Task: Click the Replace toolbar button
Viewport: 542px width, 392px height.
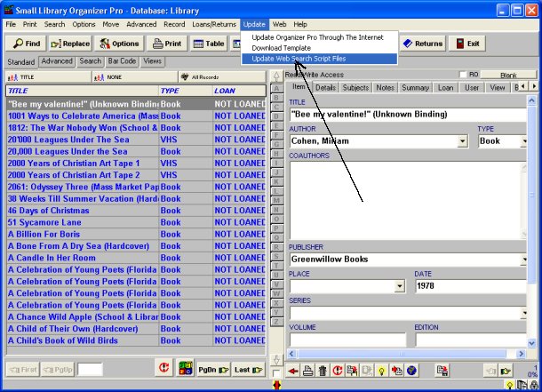Action: tap(70, 44)
